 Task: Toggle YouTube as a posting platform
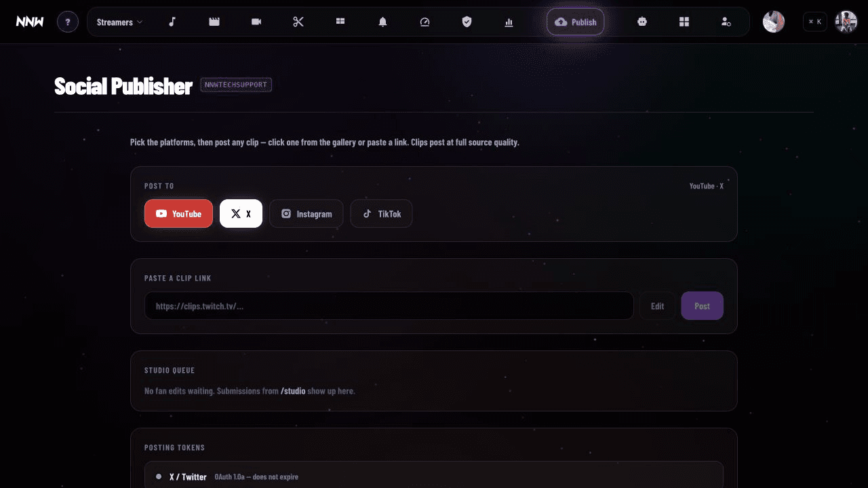tap(178, 213)
